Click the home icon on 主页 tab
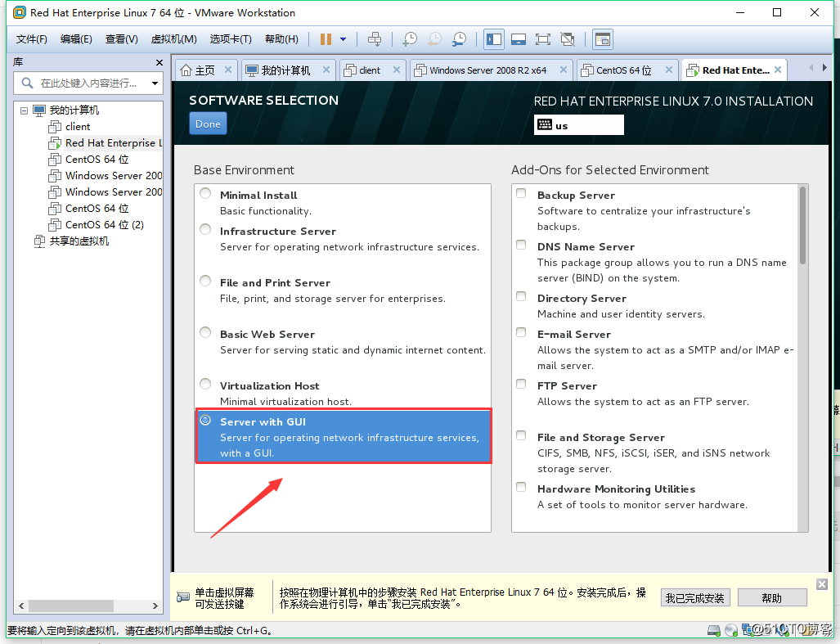The image size is (840, 644). (186, 70)
